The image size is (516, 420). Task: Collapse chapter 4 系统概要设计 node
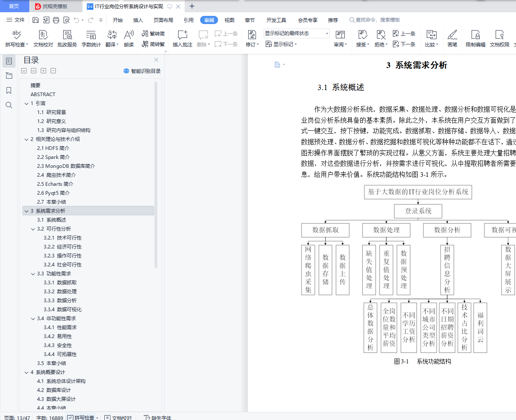point(26,372)
